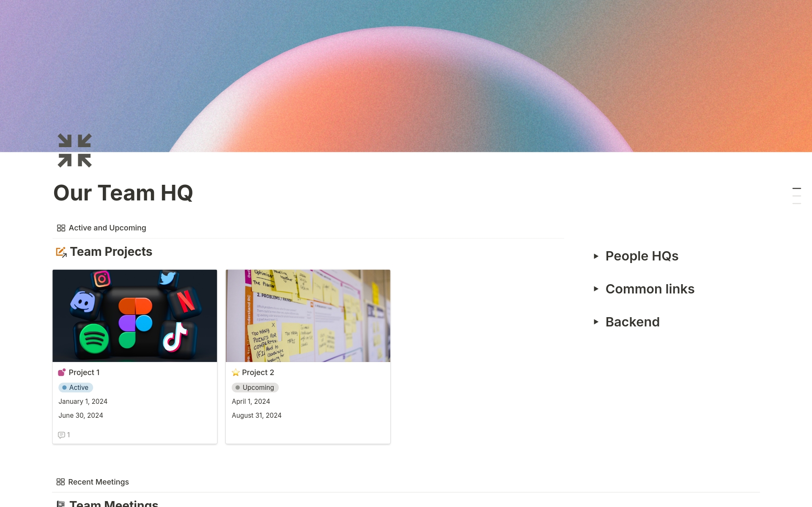Click the Upcoming status tag
The width and height of the screenshot is (812, 507).
pyautogui.click(x=255, y=387)
